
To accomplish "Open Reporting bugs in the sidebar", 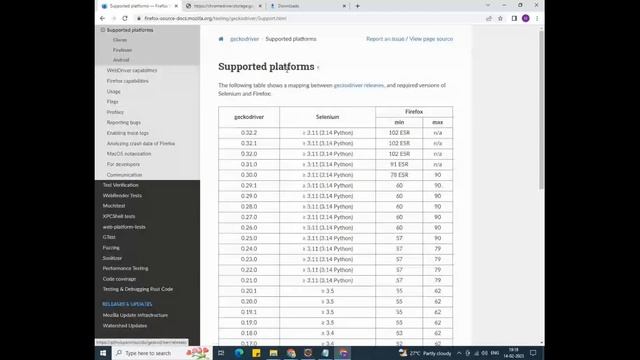I will tap(124, 122).
